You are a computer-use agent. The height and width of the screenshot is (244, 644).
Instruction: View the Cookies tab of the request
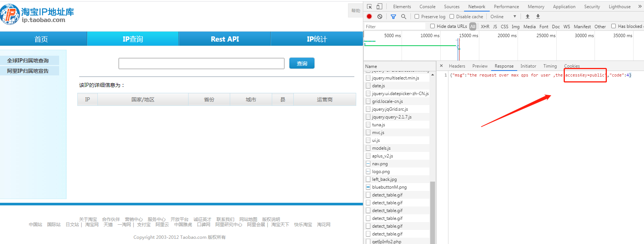572,66
